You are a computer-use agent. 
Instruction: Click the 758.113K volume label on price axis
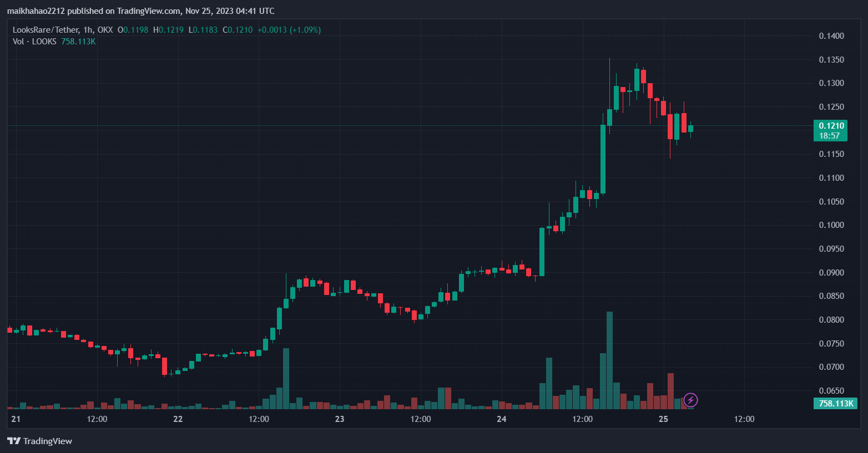[835, 403]
